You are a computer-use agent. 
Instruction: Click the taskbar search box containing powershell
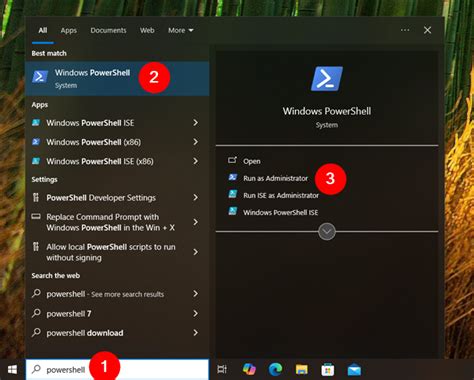(117, 369)
